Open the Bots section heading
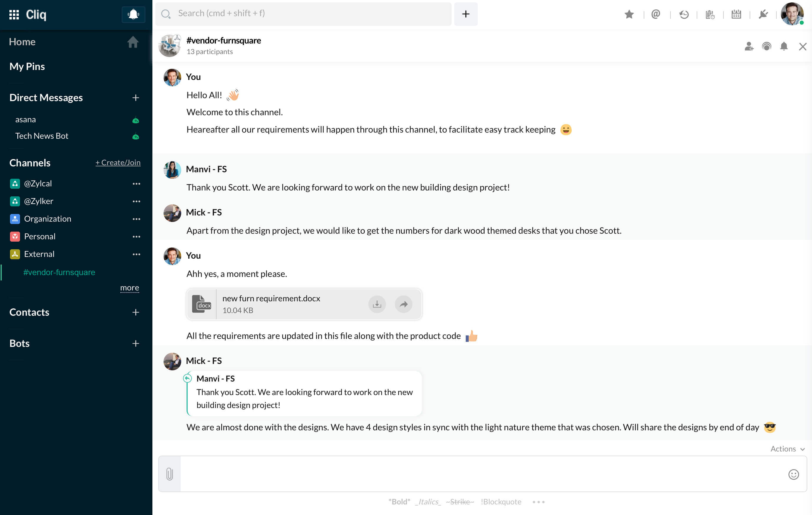 point(19,344)
